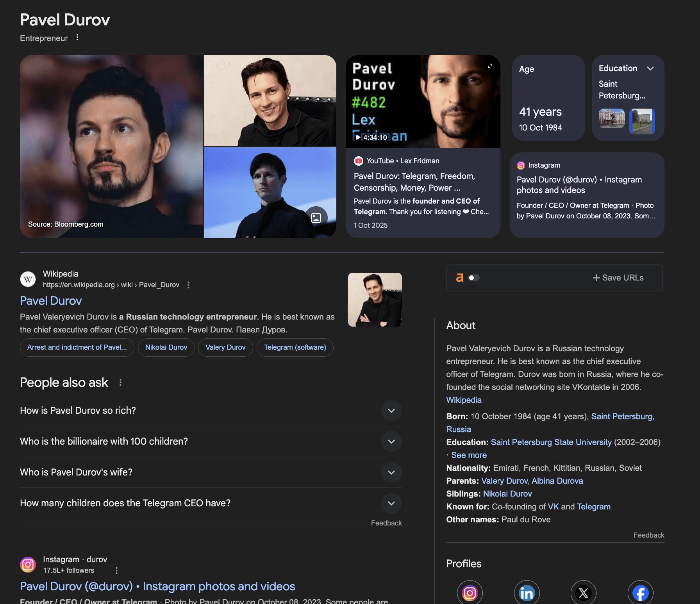Click the Wikipedia URL breadcrumb text
This screenshot has width=700, height=604.
click(x=111, y=285)
